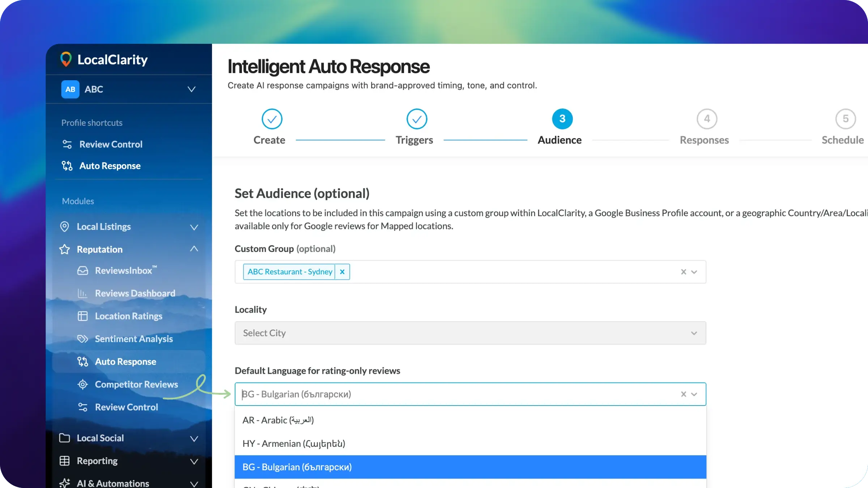The image size is (868, 488).
Task: Jump to the Schedule step 5
Action: (846, 119)
